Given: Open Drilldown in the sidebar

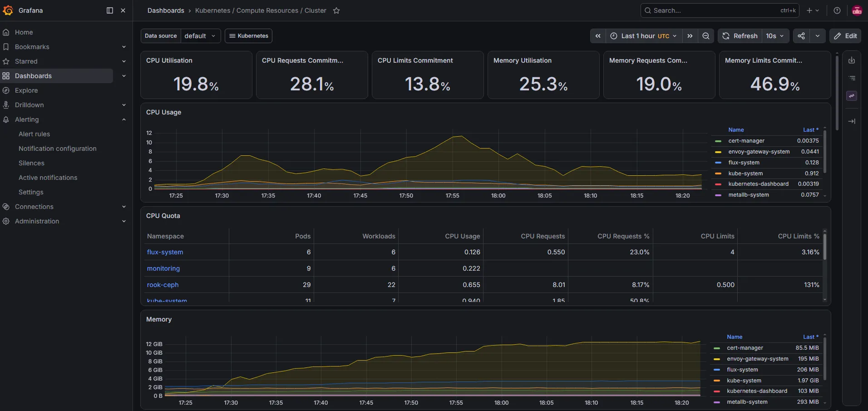Looking at the screenshot, I should pos(29,105).
